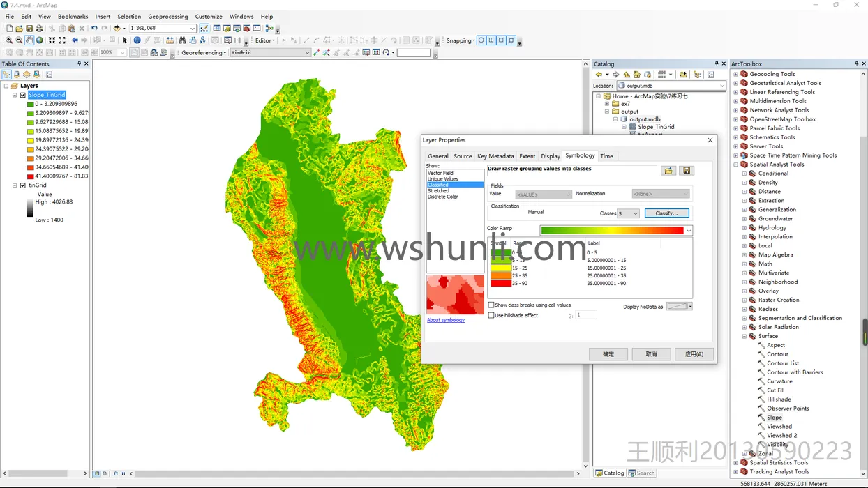The width and height of the screenshot is (868, 488).
Task: Toggle tinGrid layer visibility checkbox
Action: [x=23, y=185]
